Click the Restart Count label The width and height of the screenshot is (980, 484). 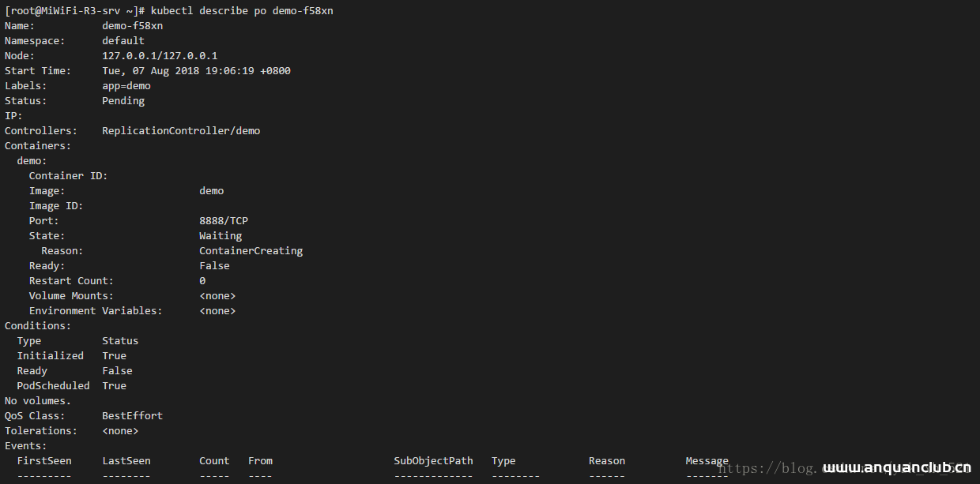(x=71, y=281)
